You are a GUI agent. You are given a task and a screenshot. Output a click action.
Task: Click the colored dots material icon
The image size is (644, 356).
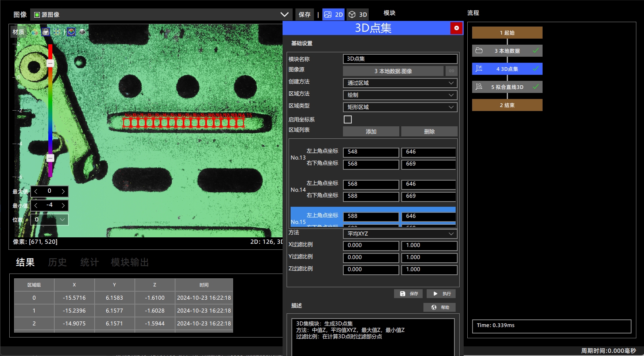coord(57,32)
